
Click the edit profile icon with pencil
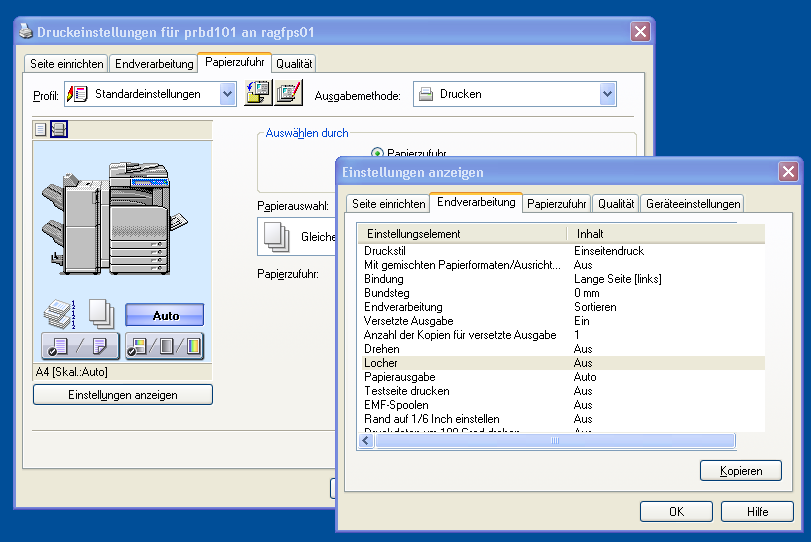pos(289,93)
